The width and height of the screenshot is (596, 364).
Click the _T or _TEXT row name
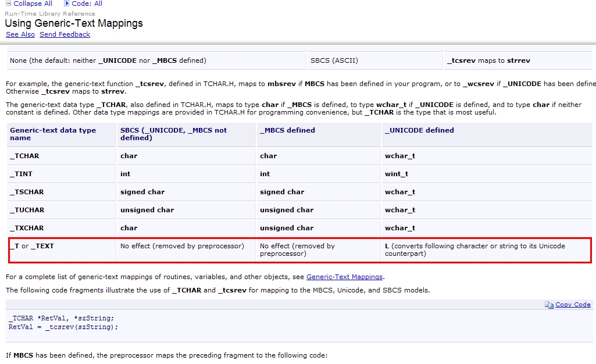pos(32,246)
